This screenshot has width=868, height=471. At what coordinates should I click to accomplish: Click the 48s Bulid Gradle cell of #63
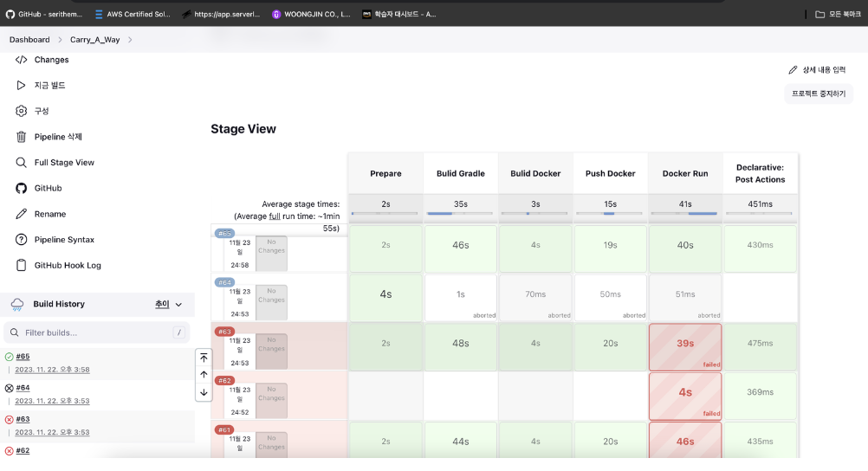tap(461, 347)
